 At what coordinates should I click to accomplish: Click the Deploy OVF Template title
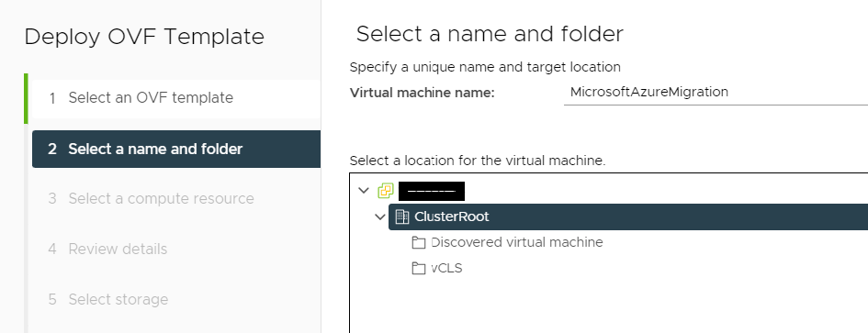tap(144, 37)
